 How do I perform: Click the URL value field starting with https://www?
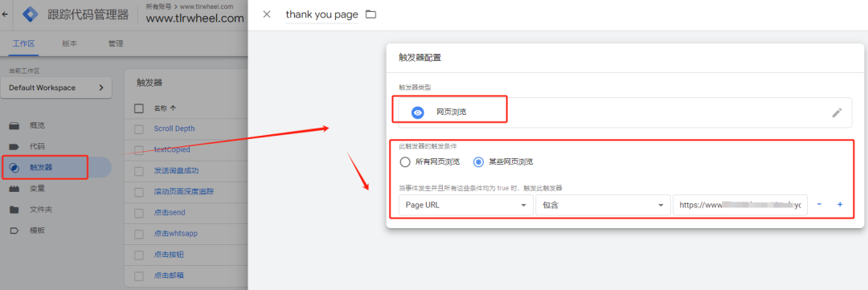740,205
